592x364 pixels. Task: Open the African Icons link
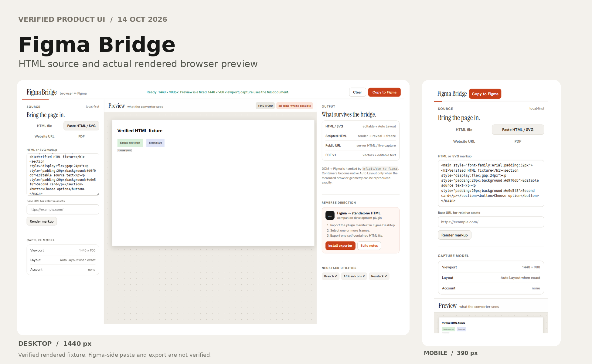click(354, 276)
